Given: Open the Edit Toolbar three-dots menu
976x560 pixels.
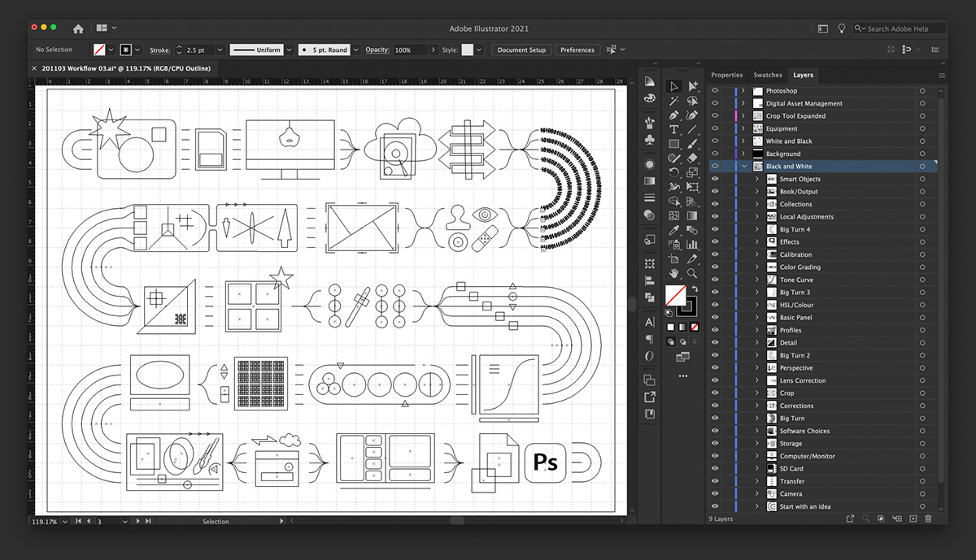Looking at the screenshot, I should (682, 377).
